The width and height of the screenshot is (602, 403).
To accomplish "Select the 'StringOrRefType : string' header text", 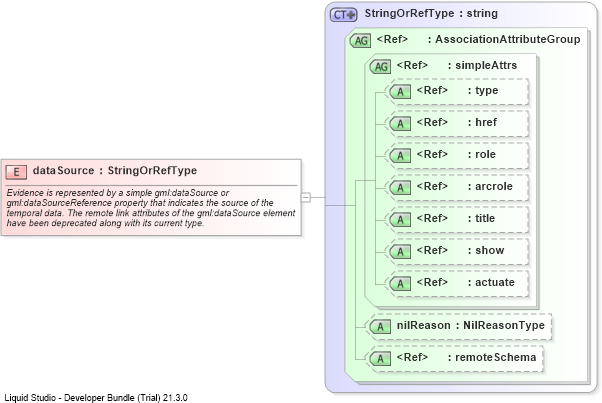I will 431,13.
